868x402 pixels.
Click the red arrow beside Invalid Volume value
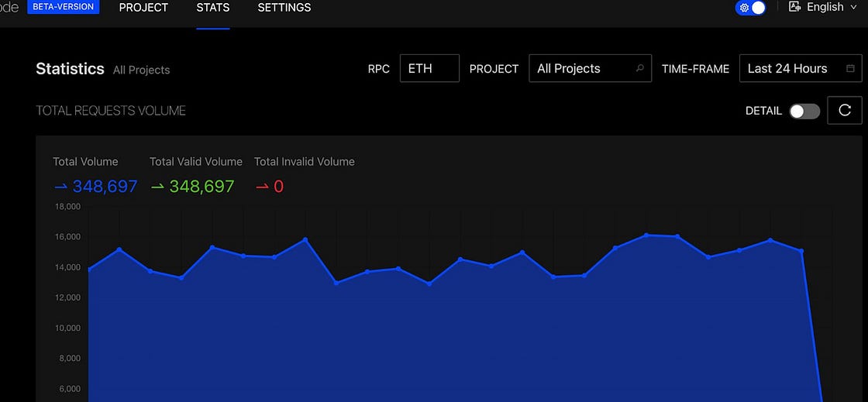(263, 187)
